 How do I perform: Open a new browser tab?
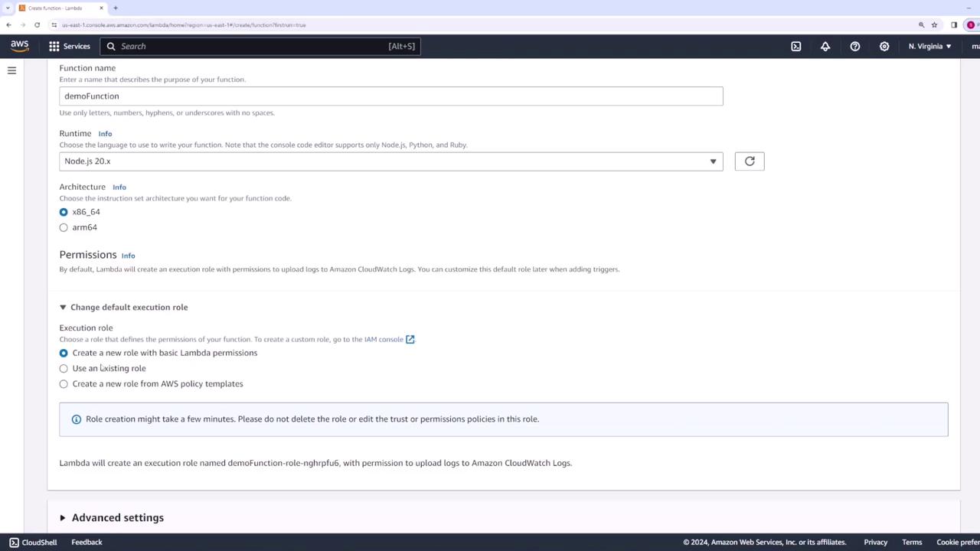[116, 8]
